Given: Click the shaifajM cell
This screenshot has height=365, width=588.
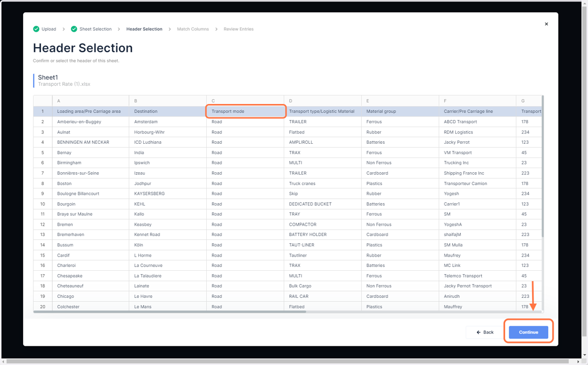Looking at the screenshot, I should 477,235.
